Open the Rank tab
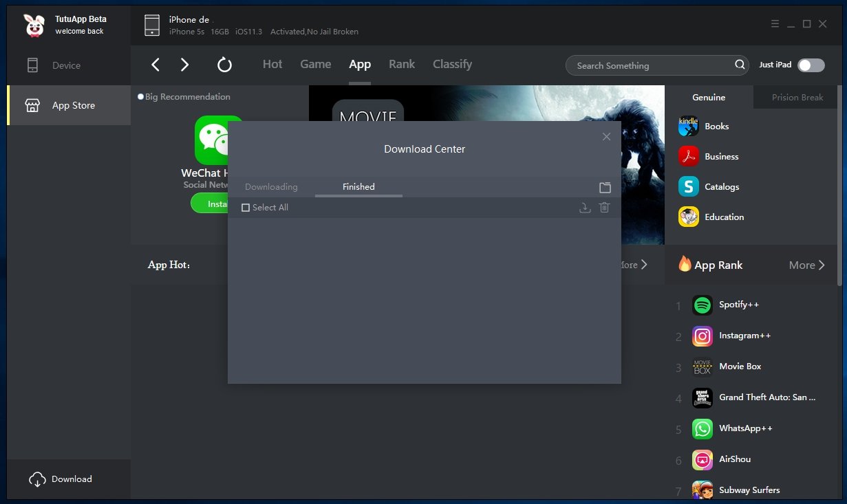The image size is (847, 504). click(402, 64)
